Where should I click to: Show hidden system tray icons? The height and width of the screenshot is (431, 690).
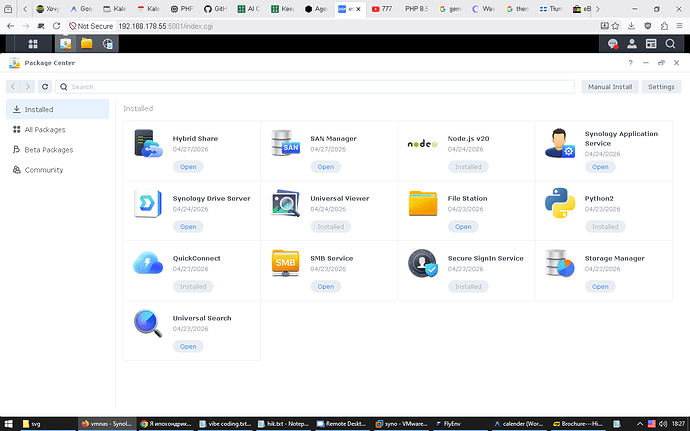pos(639,424)
